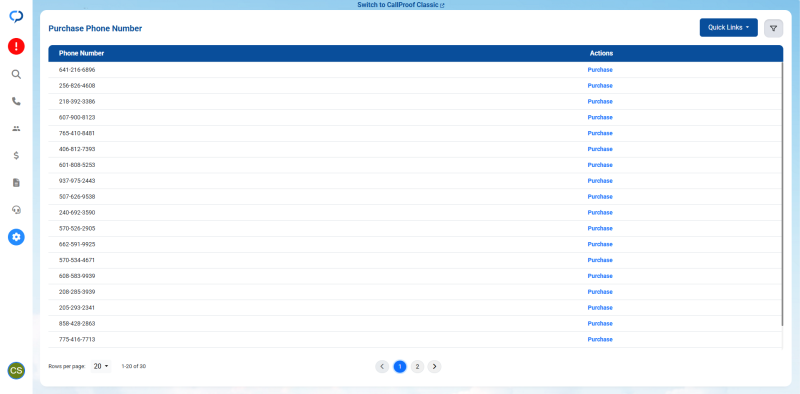
Task: Purchase number 607-900-8123
Action: click(600, 117)
